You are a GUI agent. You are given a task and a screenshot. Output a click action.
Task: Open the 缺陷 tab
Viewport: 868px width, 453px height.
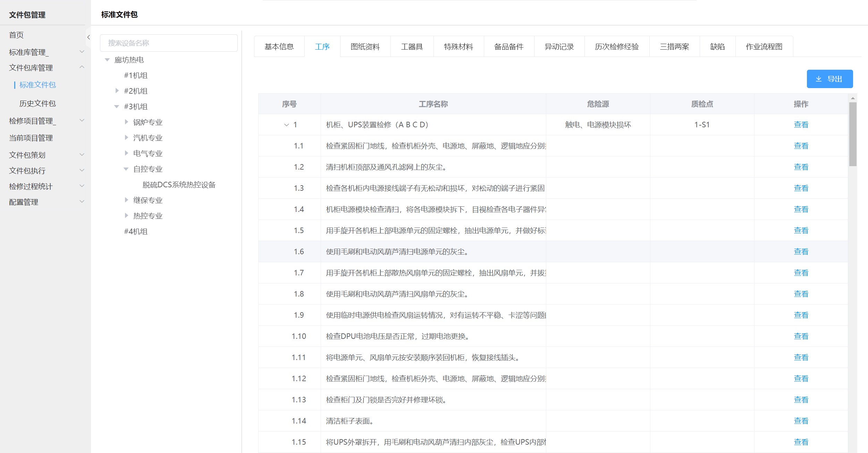click(x=717, y=46)
